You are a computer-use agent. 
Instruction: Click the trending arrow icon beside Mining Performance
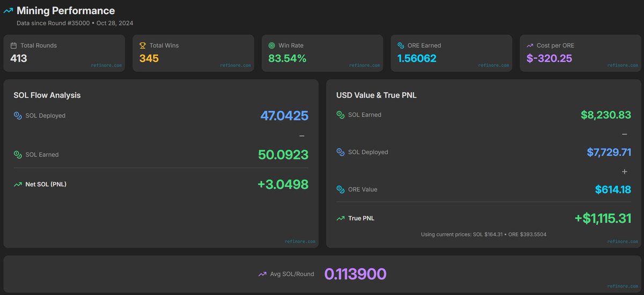pos(8,10)
